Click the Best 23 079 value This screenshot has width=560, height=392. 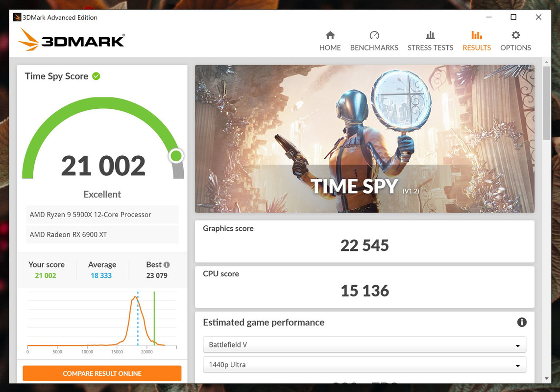pos(157,275)
